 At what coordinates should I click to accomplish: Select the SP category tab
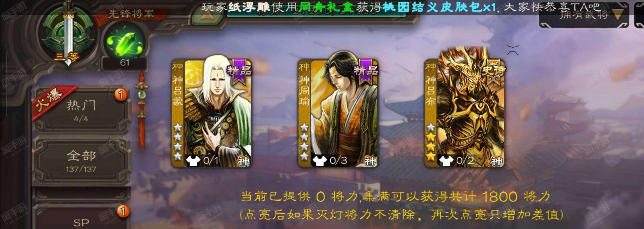click(x=81, y=218)
